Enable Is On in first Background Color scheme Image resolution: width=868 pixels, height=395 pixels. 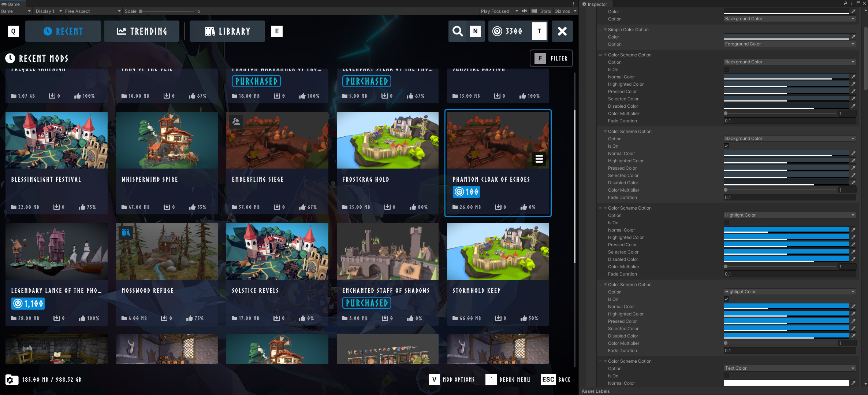tap(726, 69)
